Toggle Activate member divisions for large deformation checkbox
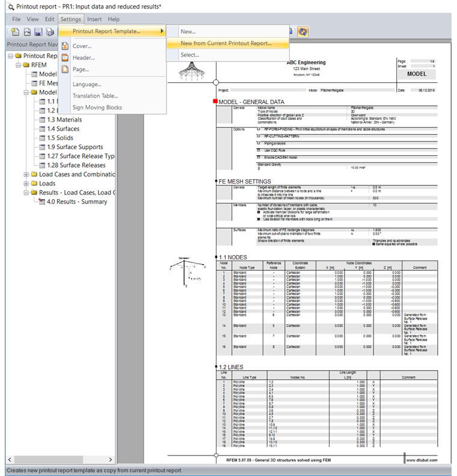The width and height of the screenshot is (457, 476). [x=259, y=212]
